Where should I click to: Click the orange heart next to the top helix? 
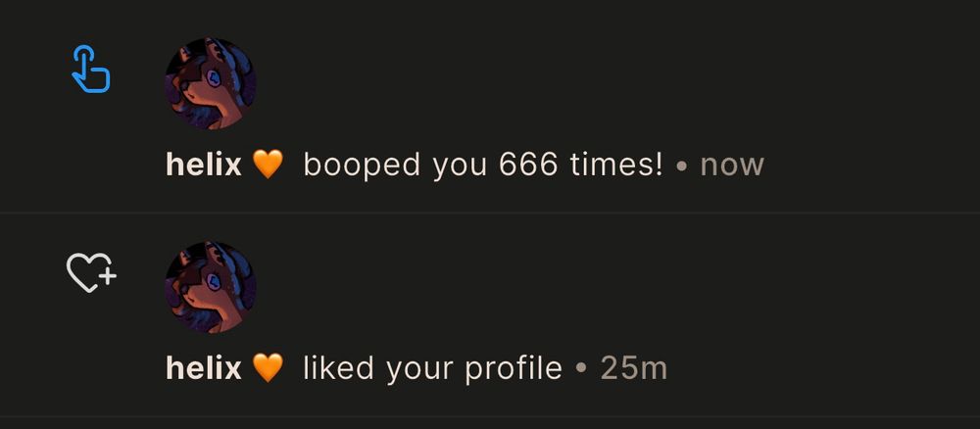[268, 165]
